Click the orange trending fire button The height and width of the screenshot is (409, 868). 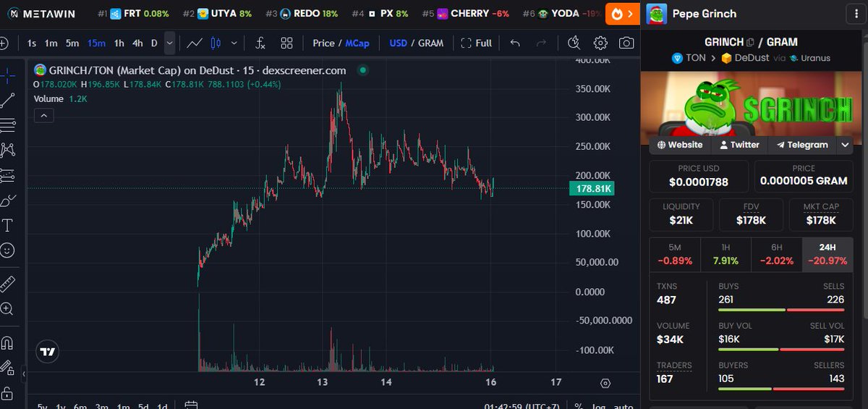pos(623,13)
